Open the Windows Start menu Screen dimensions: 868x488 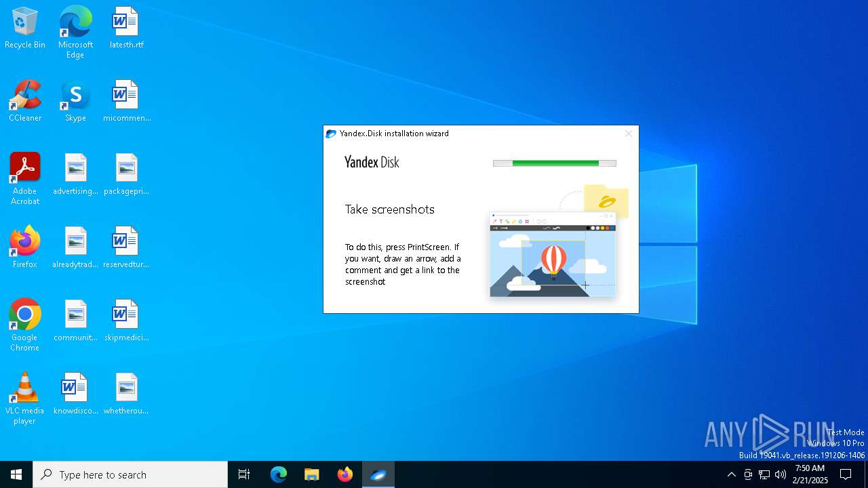point(16,474)
